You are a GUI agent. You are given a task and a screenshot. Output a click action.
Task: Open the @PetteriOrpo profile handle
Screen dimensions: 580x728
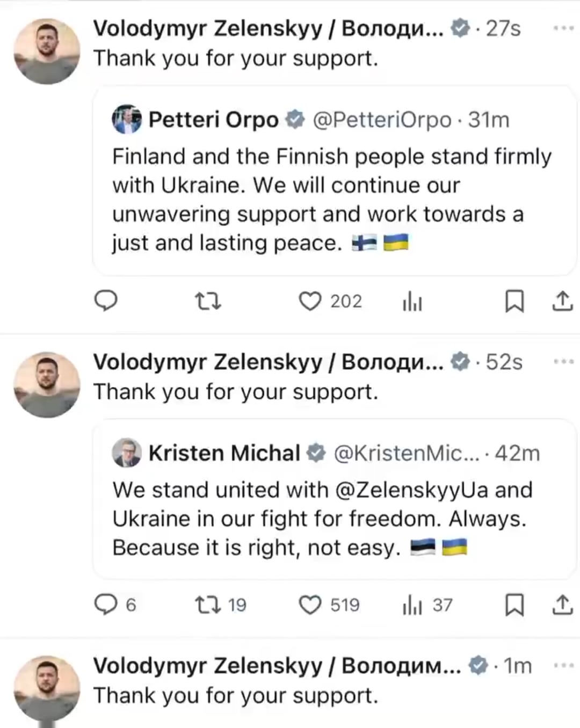(x=382, y=120)
